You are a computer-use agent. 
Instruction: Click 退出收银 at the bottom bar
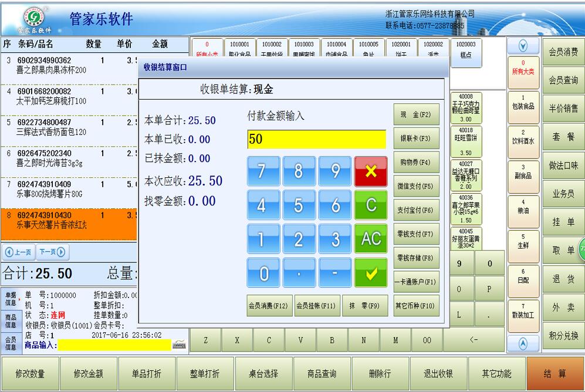pos(438,373)
